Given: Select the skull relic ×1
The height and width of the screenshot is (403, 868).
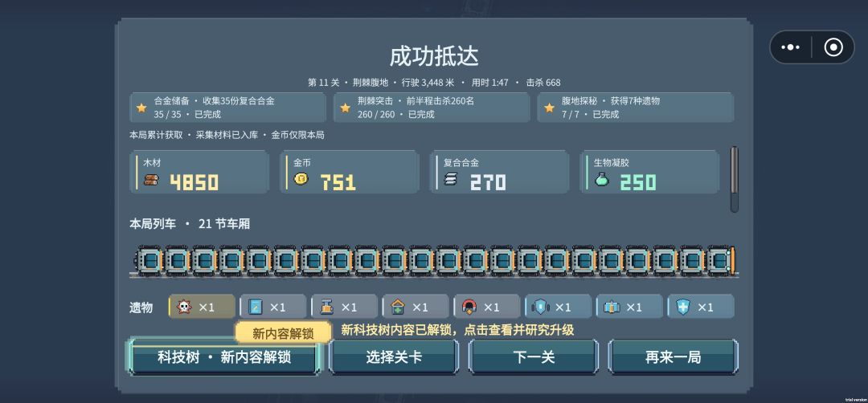Looking at the screenshot, I should (x=202, y=307).
